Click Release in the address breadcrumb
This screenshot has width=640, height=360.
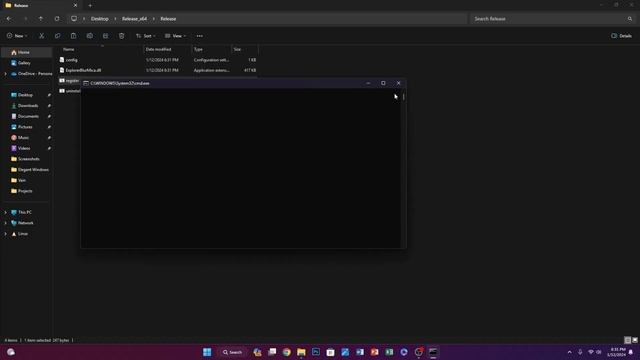pyautogui.click(x=168, y=19)
